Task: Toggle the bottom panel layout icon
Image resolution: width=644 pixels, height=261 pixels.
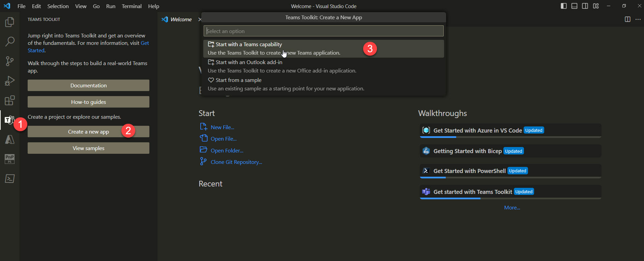Action: (x=574, y=6)
